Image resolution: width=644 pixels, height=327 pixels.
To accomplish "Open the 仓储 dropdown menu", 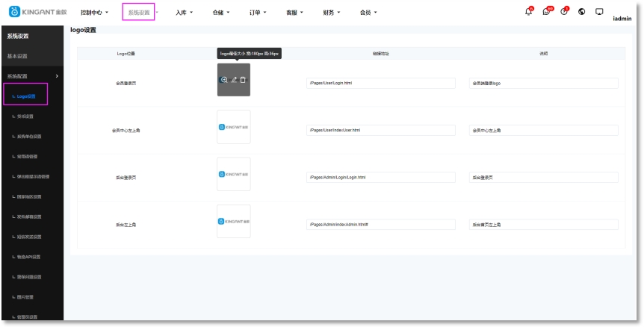I will [221, 13].
